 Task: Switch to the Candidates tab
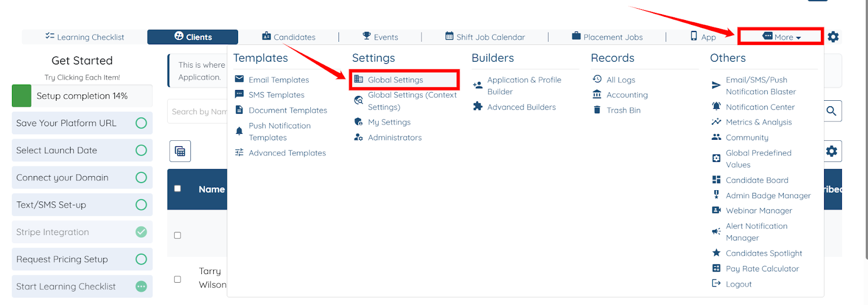point(289,37)
